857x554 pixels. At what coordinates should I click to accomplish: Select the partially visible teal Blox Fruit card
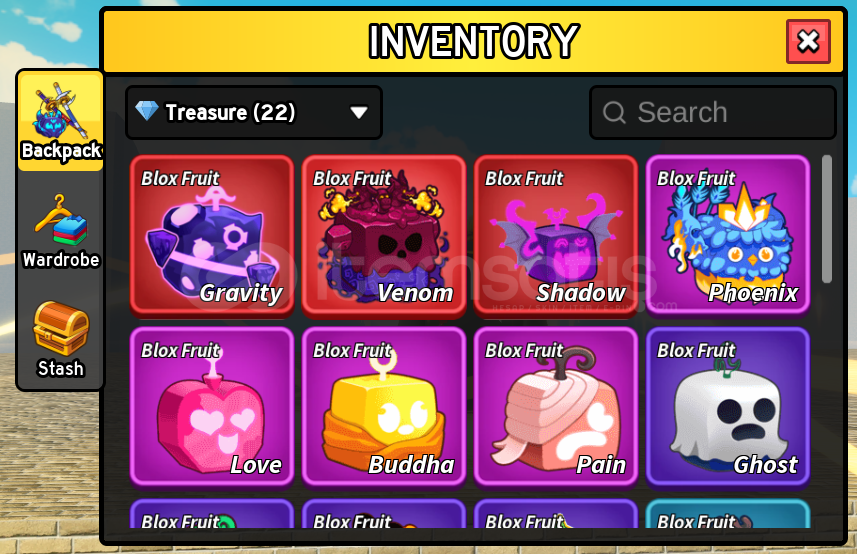click(x=728, y=514)
